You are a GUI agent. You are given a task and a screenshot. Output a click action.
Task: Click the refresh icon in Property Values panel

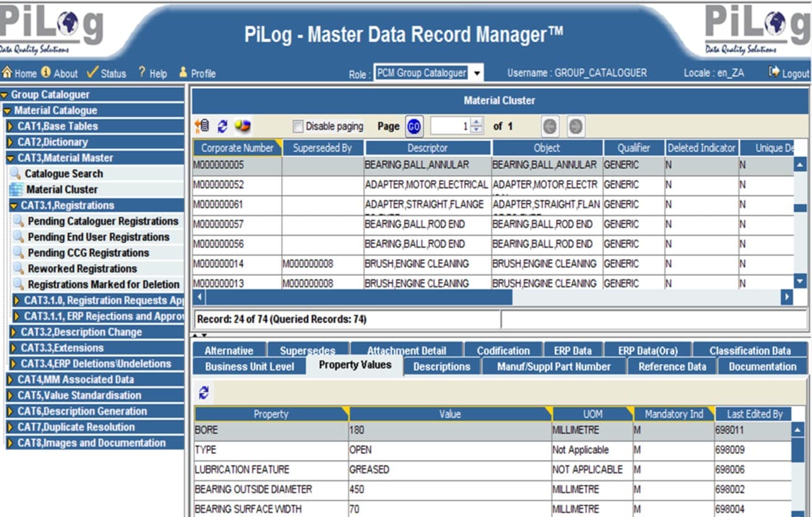(x=204, y=392)
